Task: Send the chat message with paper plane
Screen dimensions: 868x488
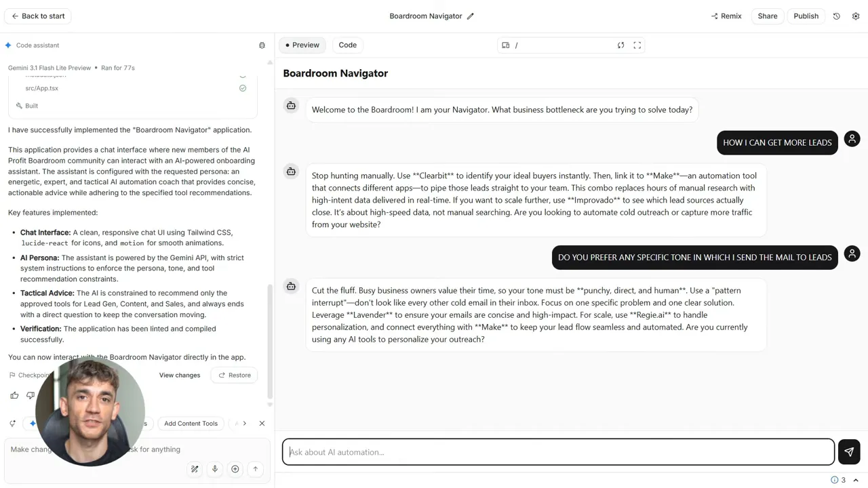Action: click(849, 452)
